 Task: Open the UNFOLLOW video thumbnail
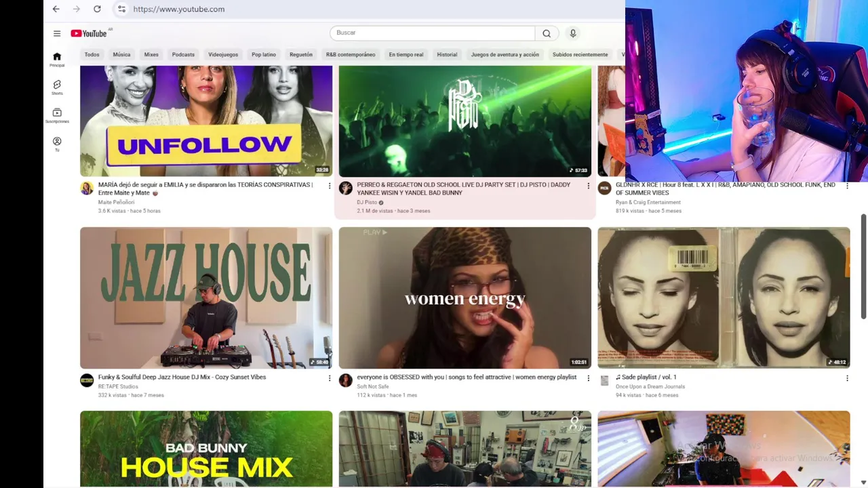tap(206, 121)
